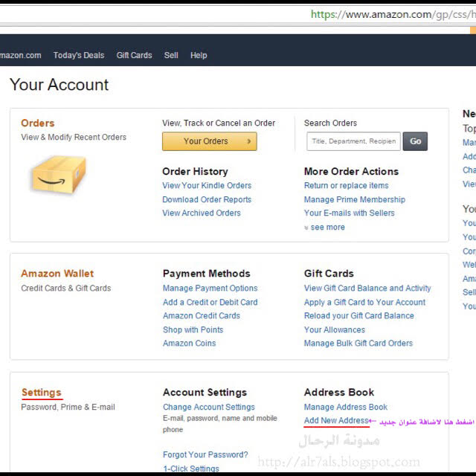Click the 'Password, Prime & E-mail' subtitle

point(68,407)
